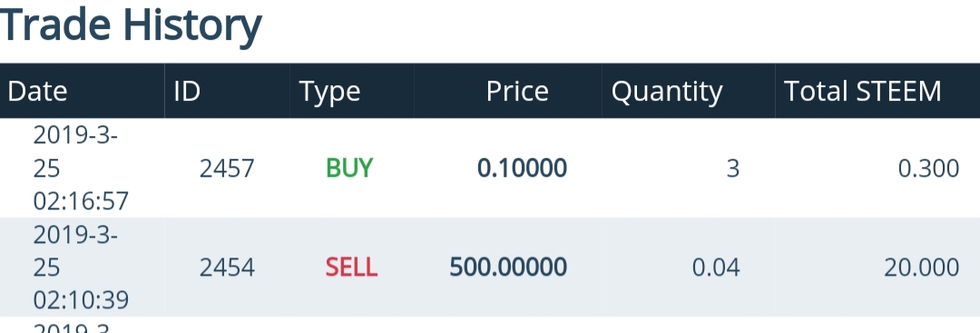Select the Trade History heading
Screen dimensions: 980x333
[130, 24]
